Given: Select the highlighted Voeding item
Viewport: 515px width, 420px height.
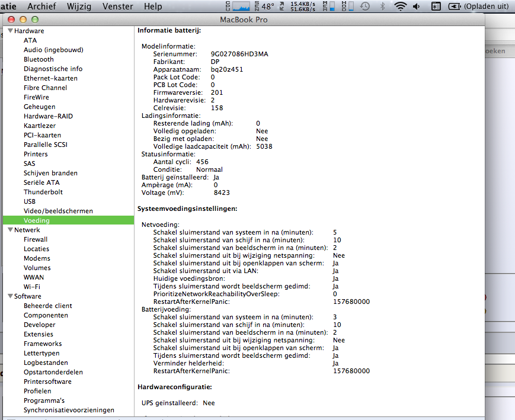Looking at the screenshot, I should (x=68, y=220).
